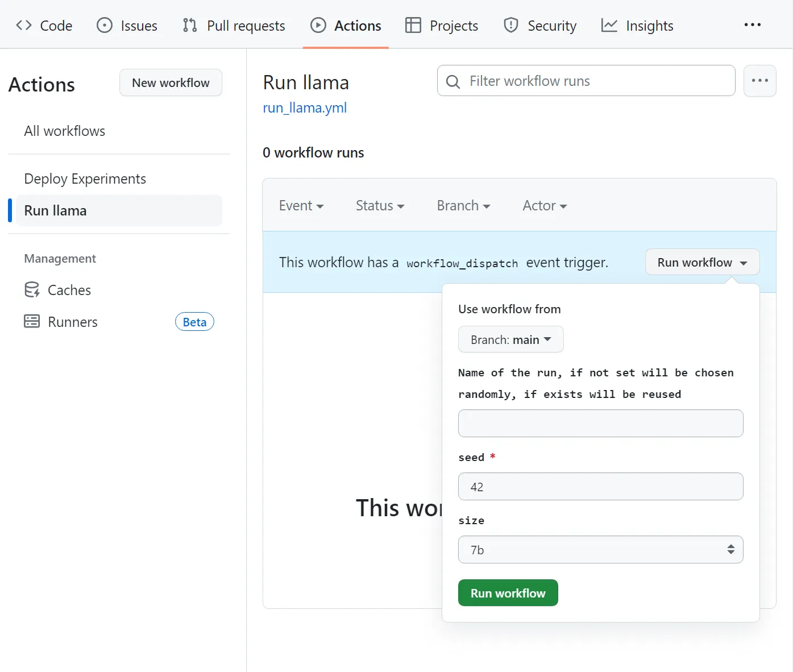The width and height of the screenshot is (793, 672).
Task: Click the green Run workflow button
Action: point(508,593)
